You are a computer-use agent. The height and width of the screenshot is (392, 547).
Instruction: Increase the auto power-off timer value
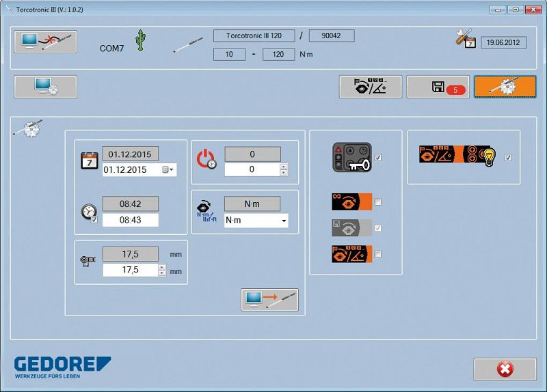(x=284, y=166)
